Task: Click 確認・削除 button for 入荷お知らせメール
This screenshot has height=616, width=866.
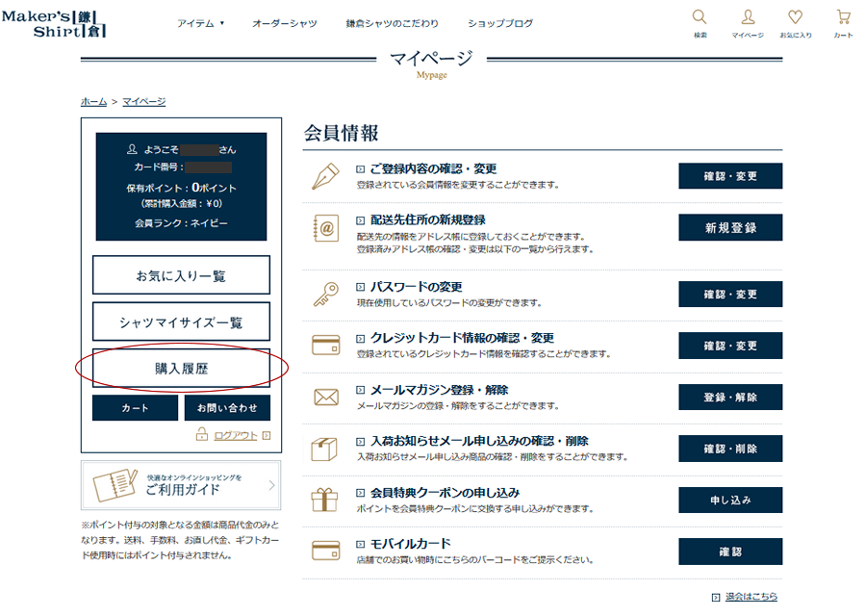Action: click(x=730, y=449)
